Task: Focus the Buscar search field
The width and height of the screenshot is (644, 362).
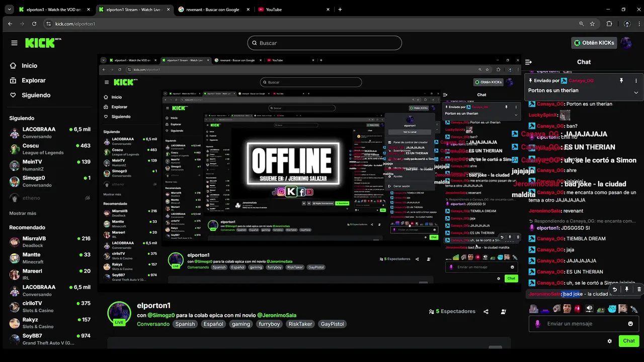Action: point(325,43)
